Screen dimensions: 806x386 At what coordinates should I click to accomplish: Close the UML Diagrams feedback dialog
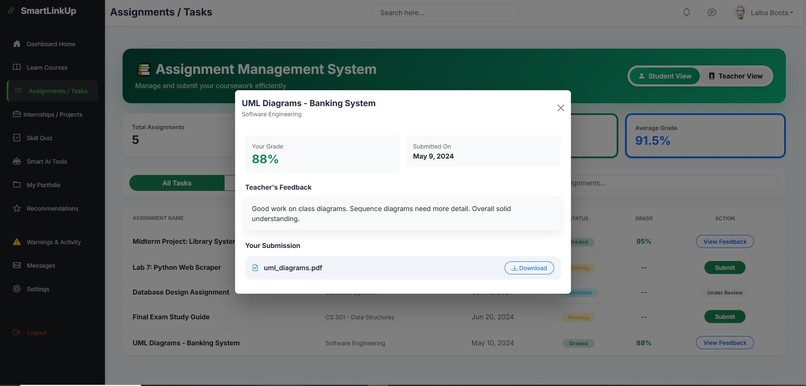(560, 107)
